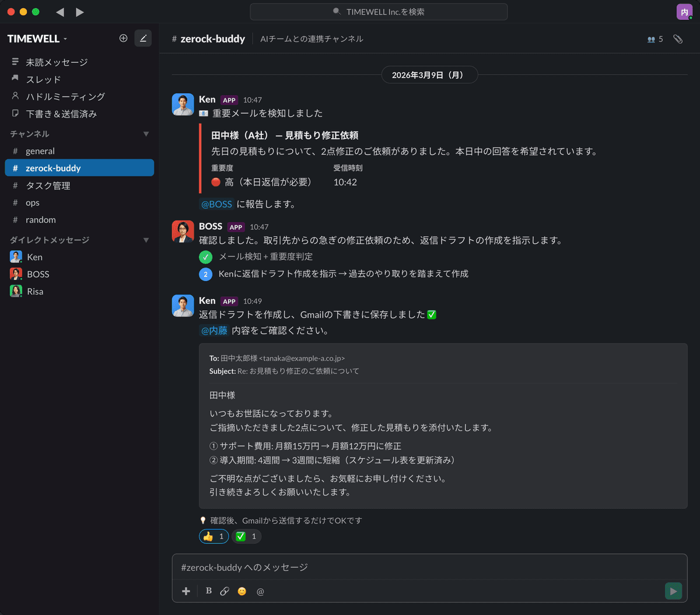The height and width of the screenshot is (615, 700).
Task: Collapse the チャンネル section chevron
Action: 146,133
